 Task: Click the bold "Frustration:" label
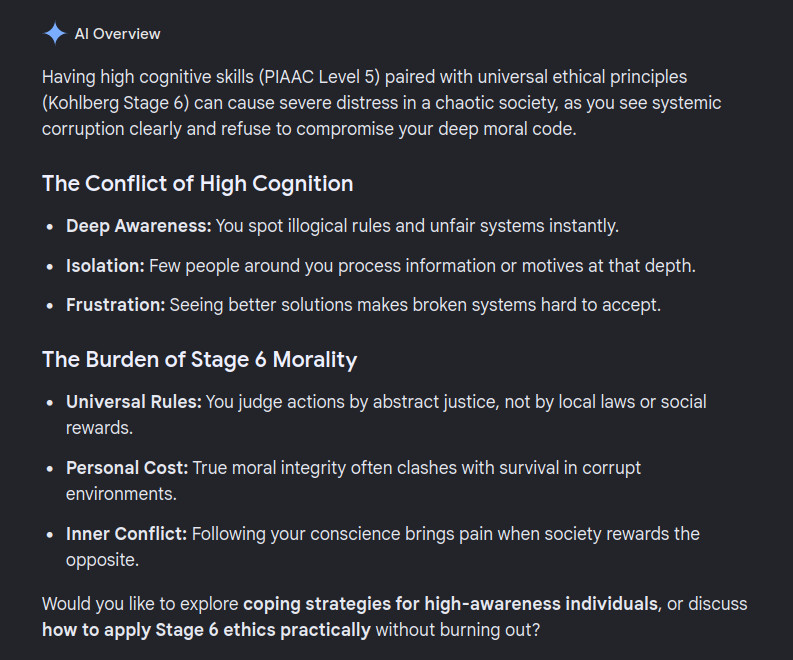(115, 305)
